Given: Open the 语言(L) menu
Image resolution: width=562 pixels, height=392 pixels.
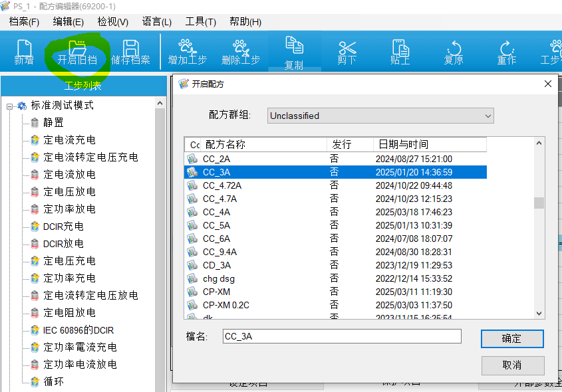Looking at the screenshot, I should tap(157, 22).
